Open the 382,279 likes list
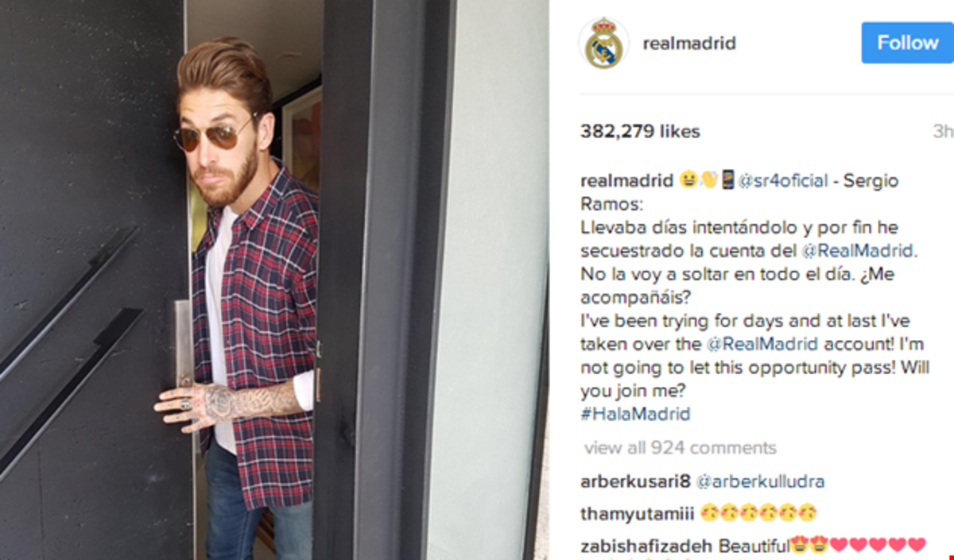The height and width of the screenshot is (560, 954). [640, 131]
